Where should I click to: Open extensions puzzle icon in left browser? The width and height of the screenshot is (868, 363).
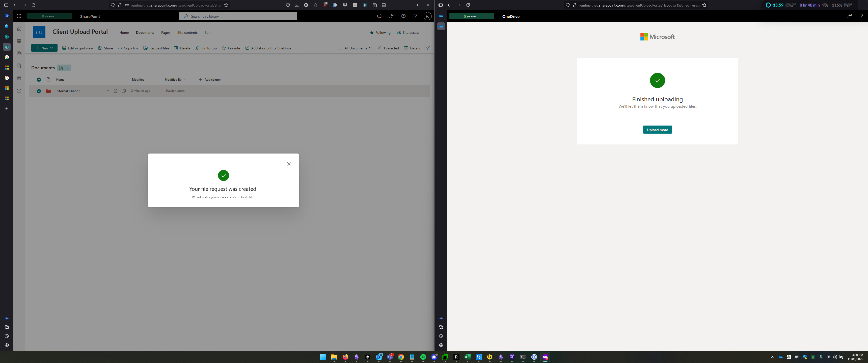pos(315,5)
